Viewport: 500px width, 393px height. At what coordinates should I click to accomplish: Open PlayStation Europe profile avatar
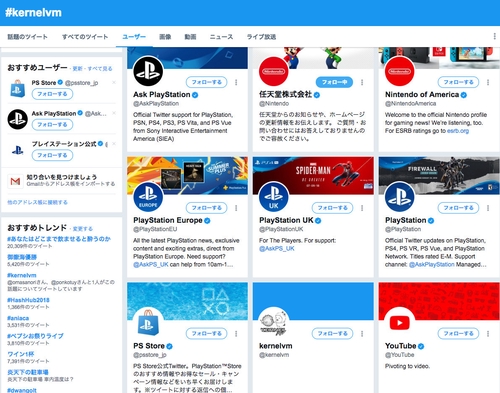pos(148,197)
